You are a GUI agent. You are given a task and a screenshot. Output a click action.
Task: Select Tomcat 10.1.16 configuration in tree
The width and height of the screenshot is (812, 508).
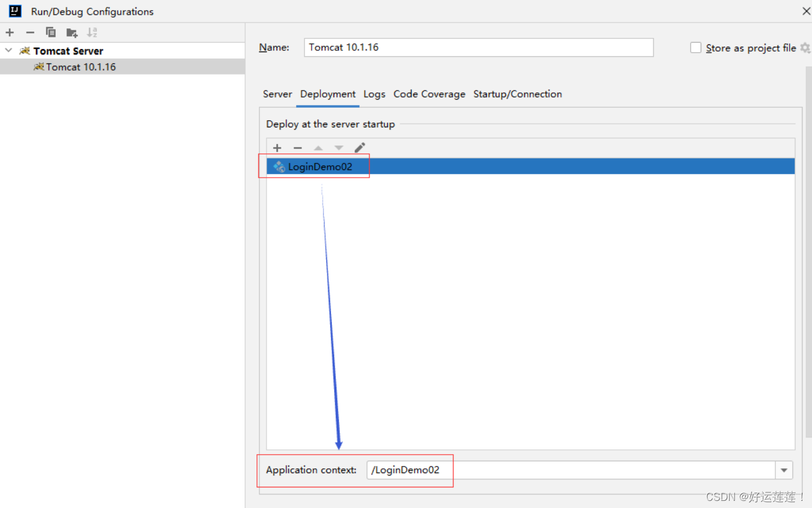pyautogui.click(x=123, y=67)
